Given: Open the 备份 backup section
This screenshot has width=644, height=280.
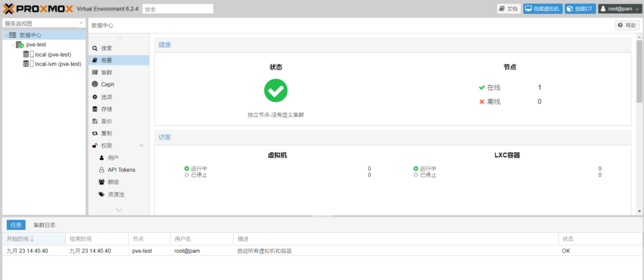Looking at the screenshot, I should click(106, 121).
